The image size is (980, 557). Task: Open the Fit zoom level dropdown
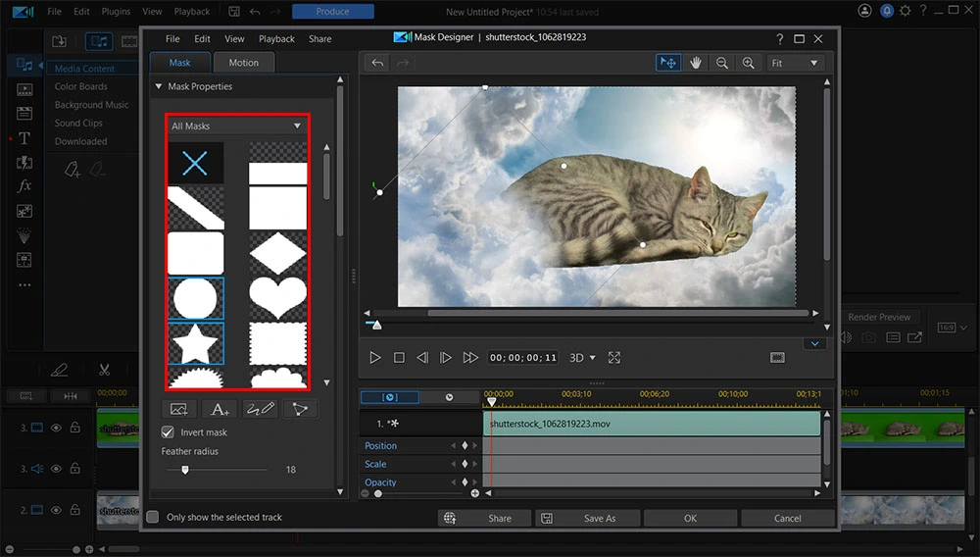tap(794, 63)
